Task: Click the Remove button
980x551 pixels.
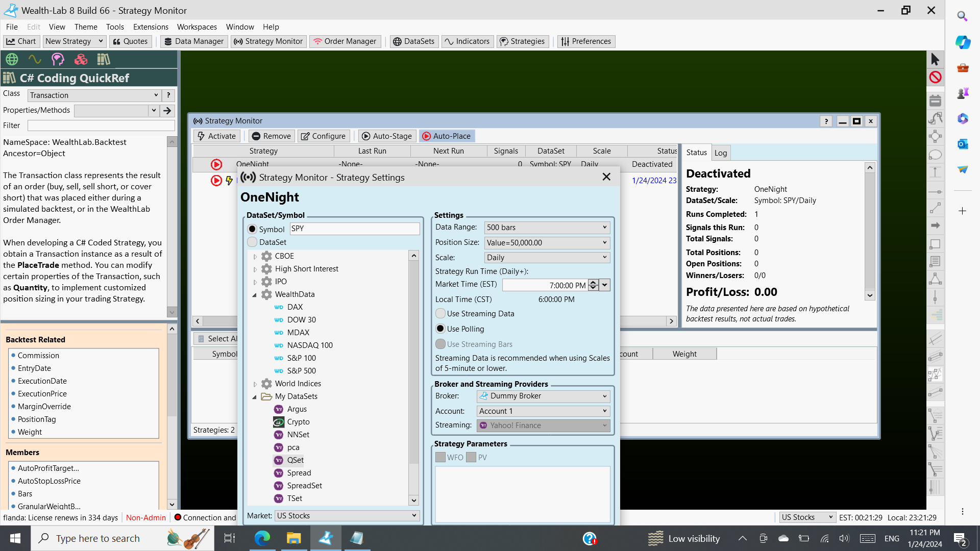Action: click(272, 136)
